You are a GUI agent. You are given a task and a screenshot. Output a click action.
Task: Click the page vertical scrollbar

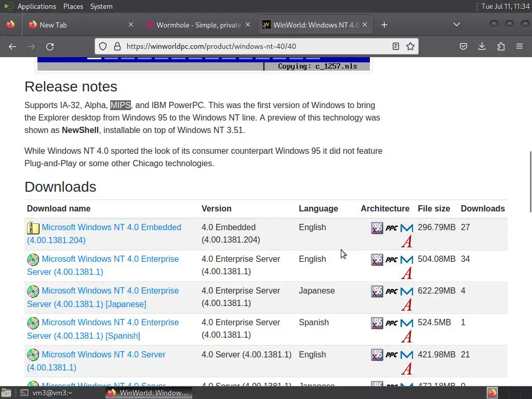[530, 181]
